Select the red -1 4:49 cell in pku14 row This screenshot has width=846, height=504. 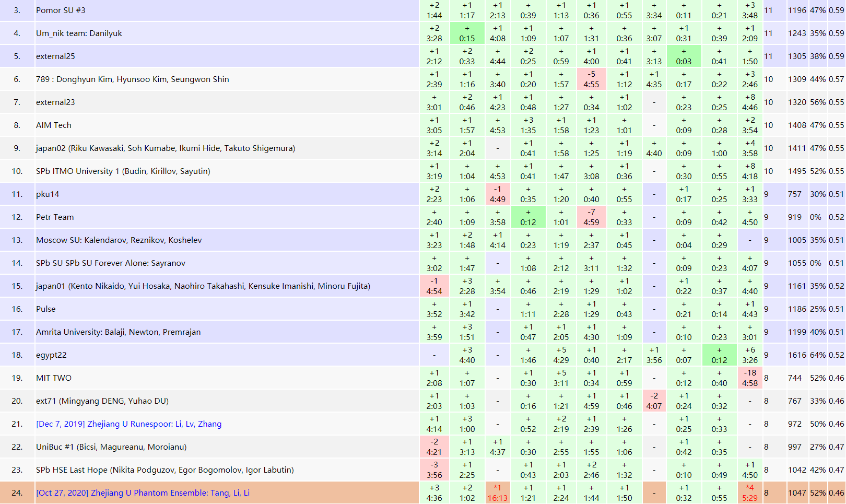click(497, 194)
